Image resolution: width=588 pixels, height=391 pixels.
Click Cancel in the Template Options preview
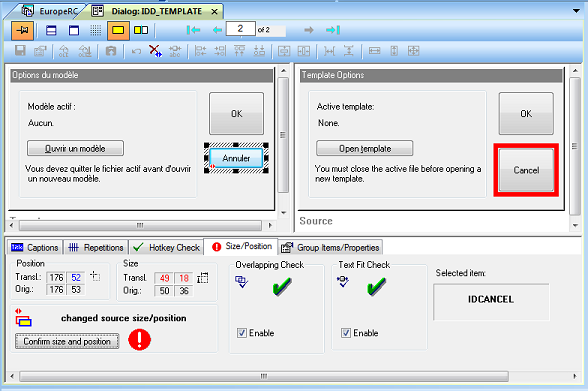[526, 170]
